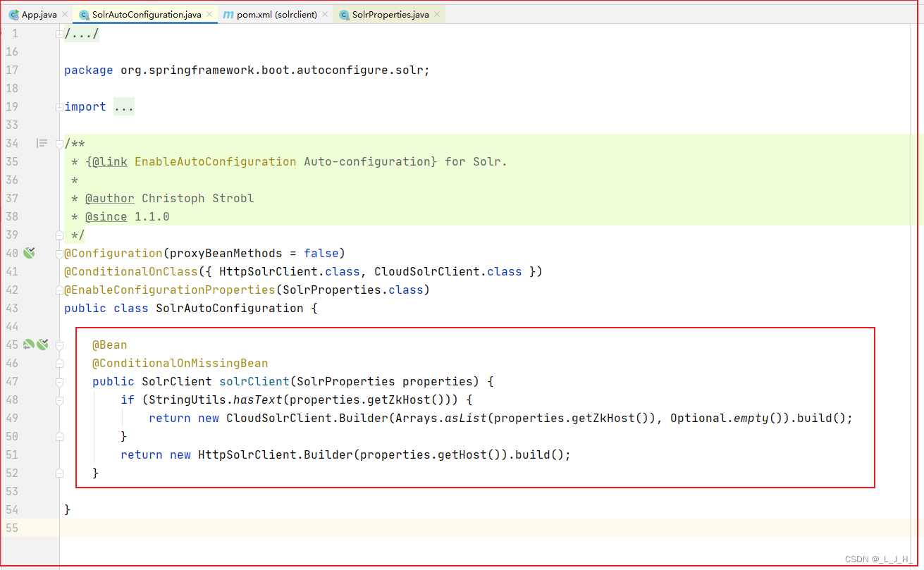Viewport: 924px width, 570px height.
Task: Toggle rendered view of Javadoc at line 34
Action: 42,143
